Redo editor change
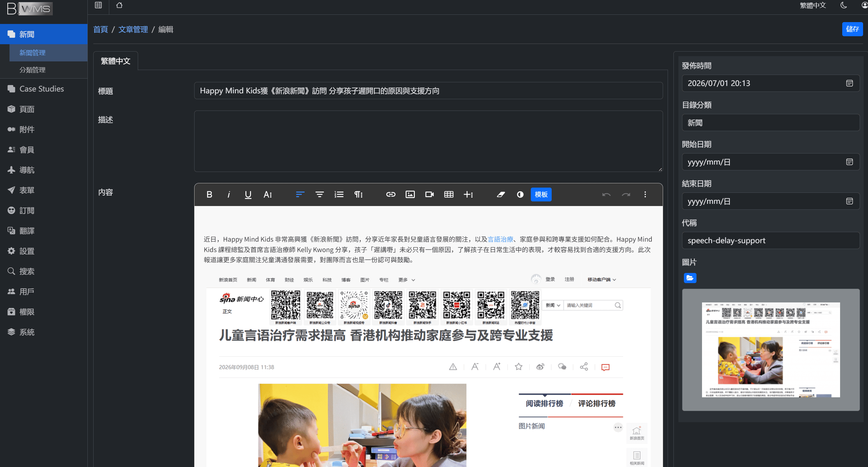 pyautogui.click(x=626, y=194)
